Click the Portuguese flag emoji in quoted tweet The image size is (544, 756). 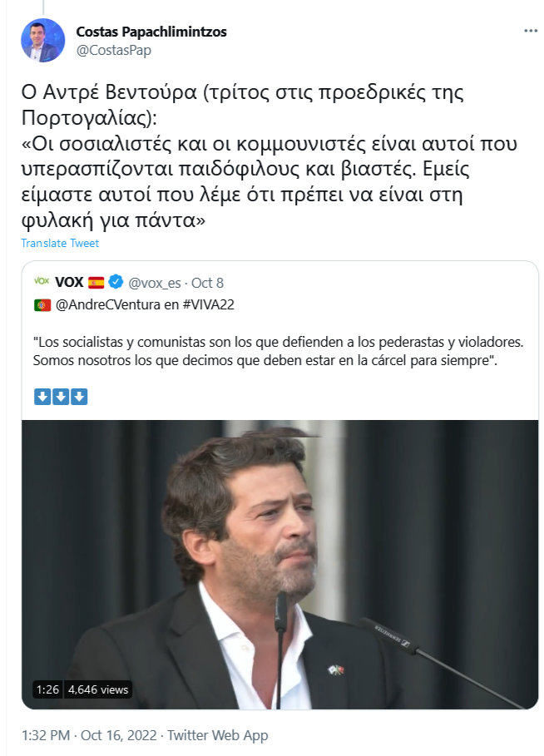pos(42,305)
